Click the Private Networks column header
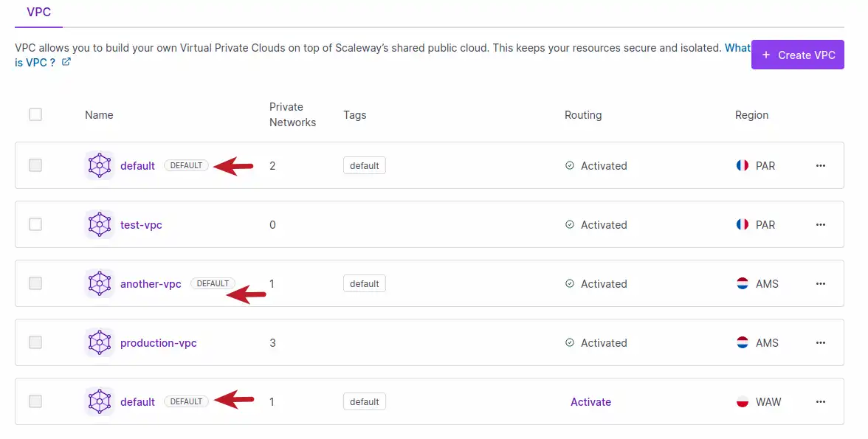The image size is (868, 439). tap(292, 114)
